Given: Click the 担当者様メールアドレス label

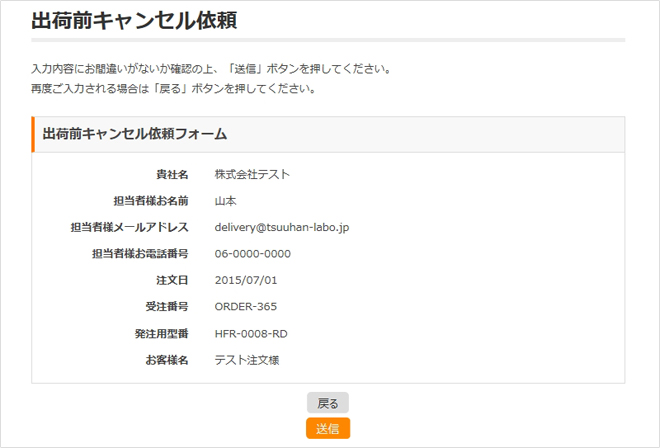Looking at the screenshot, I should click(x=130, y=227).
